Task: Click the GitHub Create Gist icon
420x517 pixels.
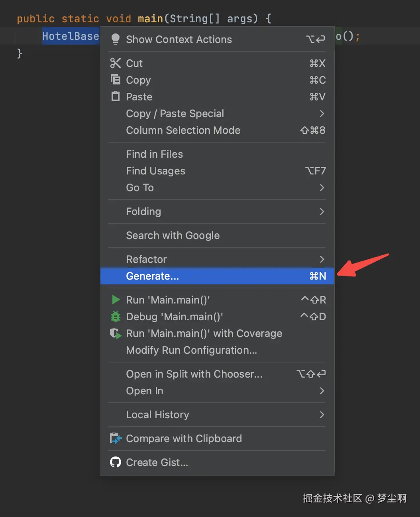Action: (x=116, y=462)
